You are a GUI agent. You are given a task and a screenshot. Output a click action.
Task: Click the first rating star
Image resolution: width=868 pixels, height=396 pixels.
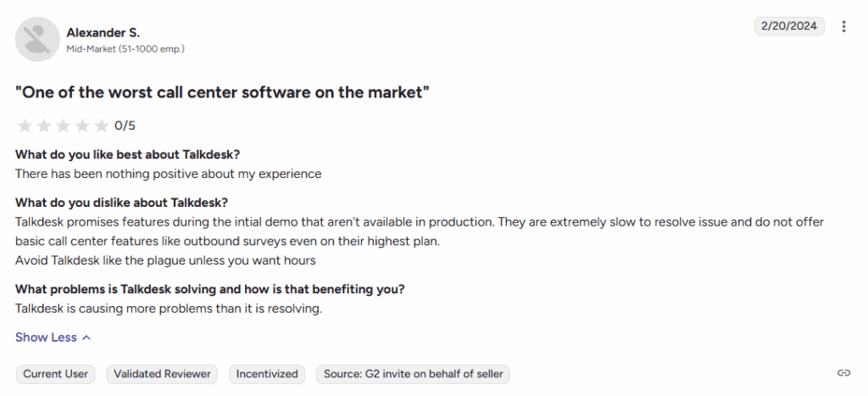25,126
